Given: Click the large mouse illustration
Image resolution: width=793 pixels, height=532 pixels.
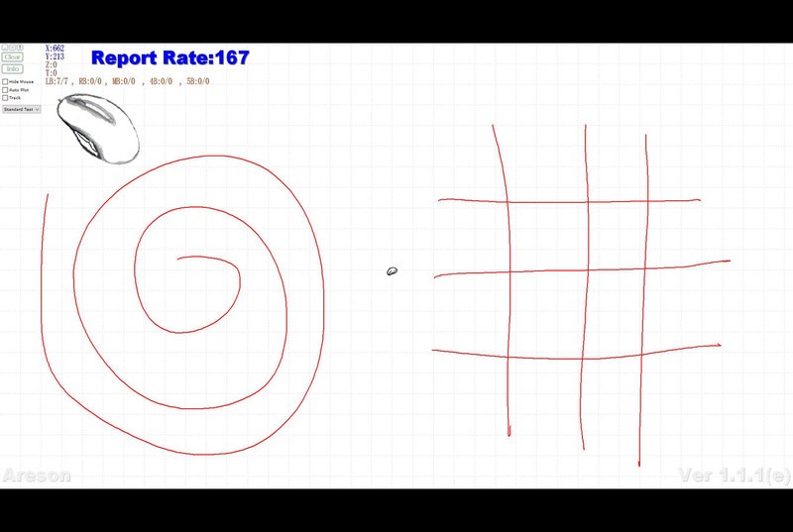Looking at the screenshot, I should [98, 129].
